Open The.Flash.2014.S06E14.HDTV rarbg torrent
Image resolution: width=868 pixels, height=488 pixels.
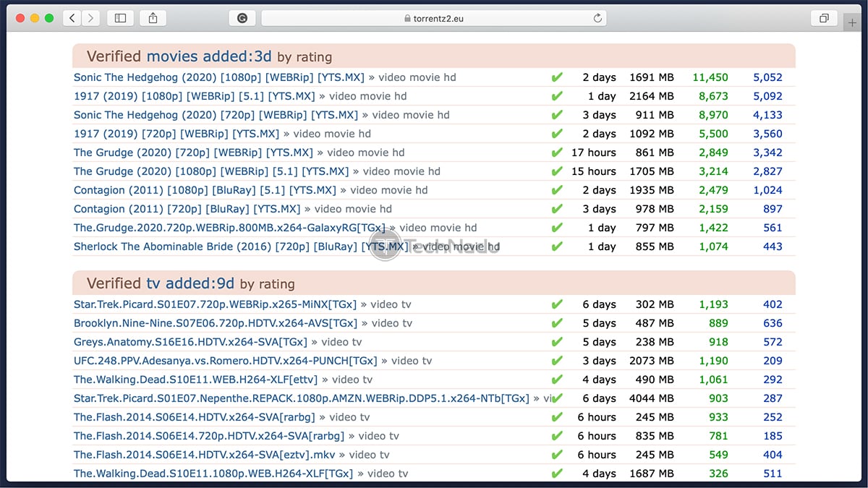[195, 417]
